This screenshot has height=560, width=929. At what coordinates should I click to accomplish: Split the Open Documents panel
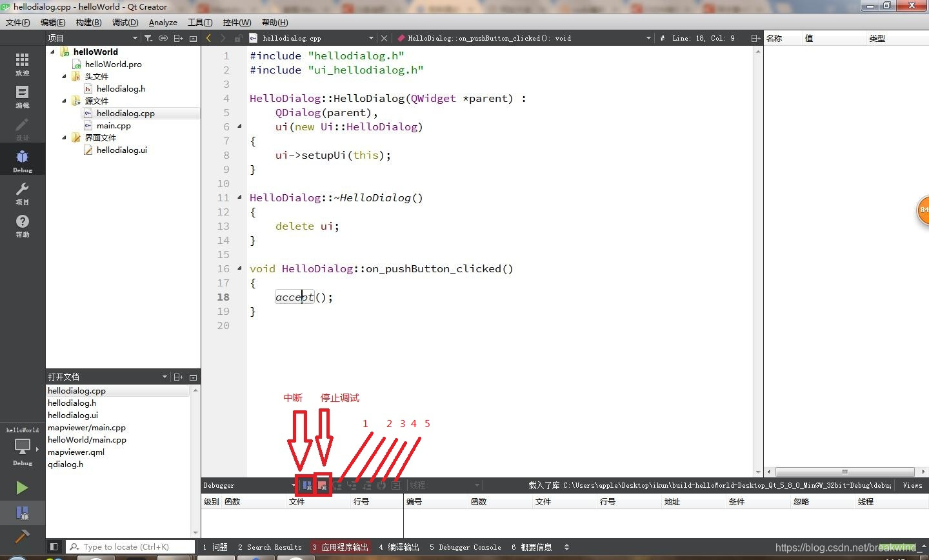[179, 377]
